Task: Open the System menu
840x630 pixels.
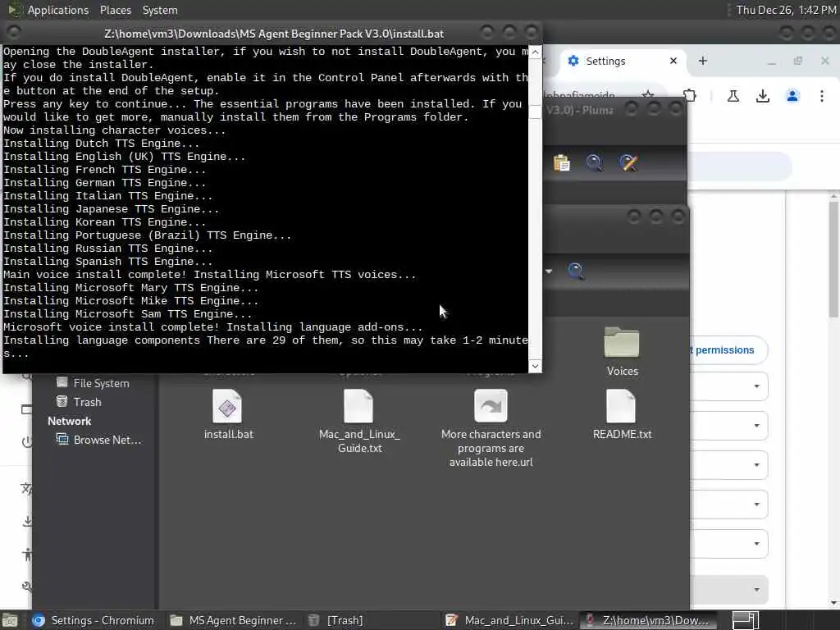Action: [x=160, y=10]
